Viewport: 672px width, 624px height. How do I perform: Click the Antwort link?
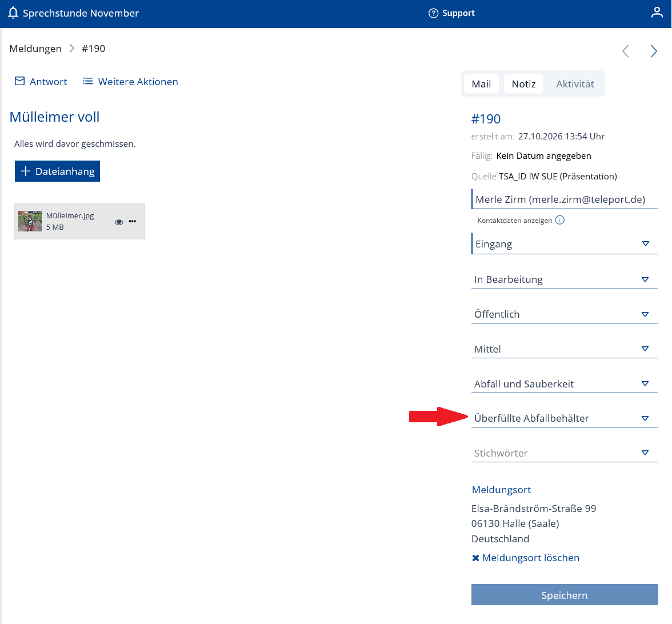click(49, 81)
